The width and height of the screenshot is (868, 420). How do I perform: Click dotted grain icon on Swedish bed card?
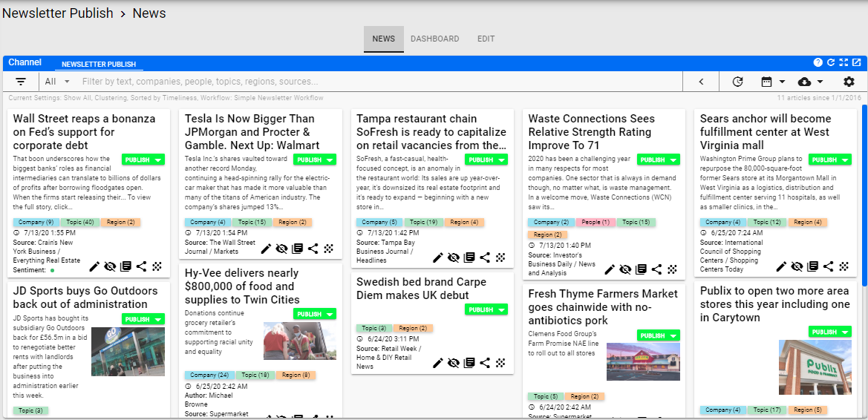[500, 363]
